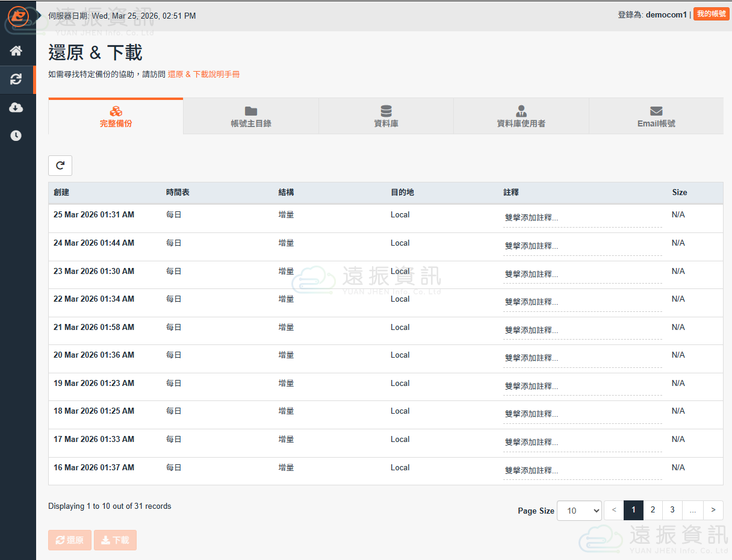The image size is (732, 560).
Task: Click the next page arrow
Action: point(713,510)
